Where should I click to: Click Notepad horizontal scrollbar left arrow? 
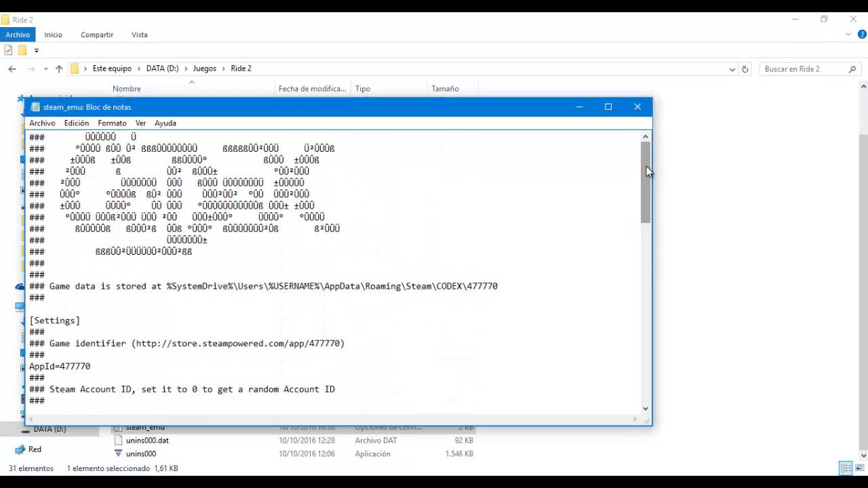click(x=32, y=420)
